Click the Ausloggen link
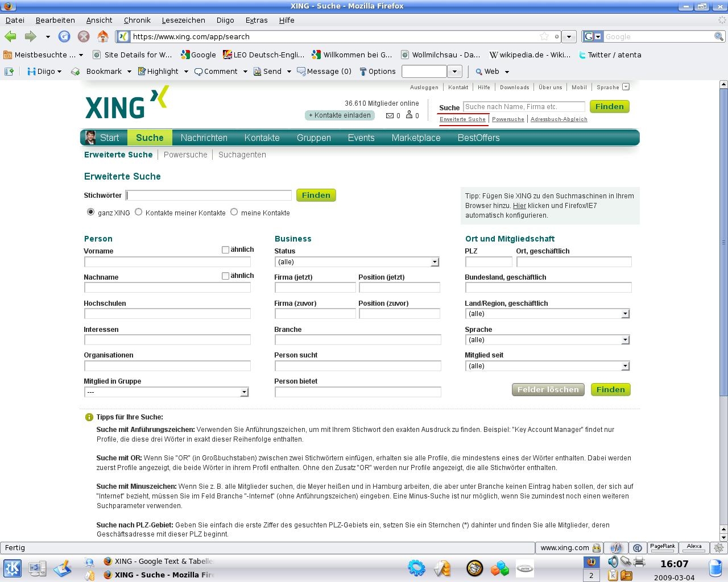The height and width of the screenshot is (582, 728). (424, 88)
